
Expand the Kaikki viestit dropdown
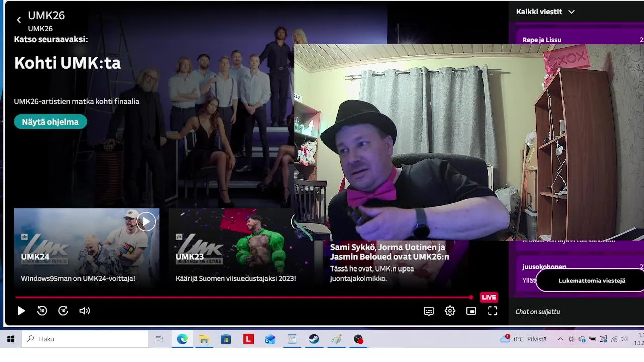coord(545,12)
